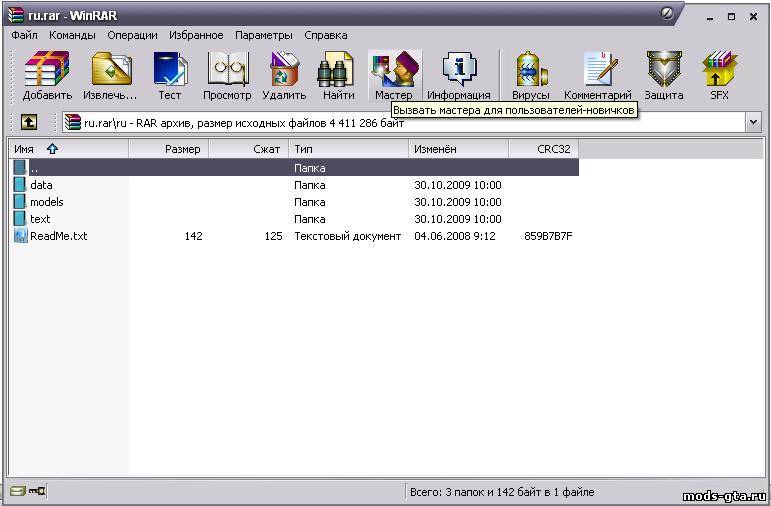Viewport: 771px width, 506px height.
Task: Click the key password icon in status bar
Action: click(x=37, y=491)
